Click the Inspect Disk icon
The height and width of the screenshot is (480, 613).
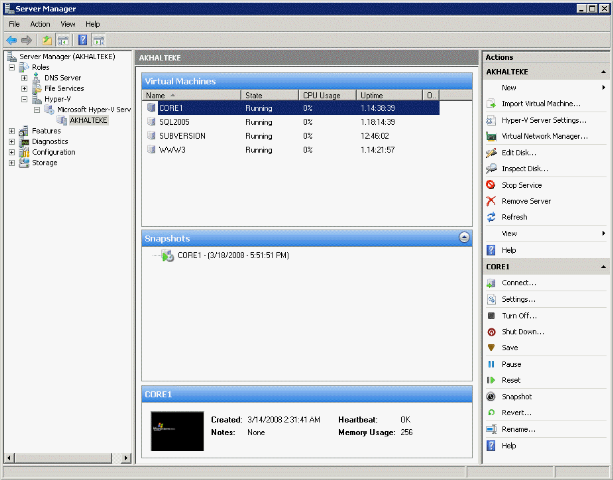click(x=491, y=168)
